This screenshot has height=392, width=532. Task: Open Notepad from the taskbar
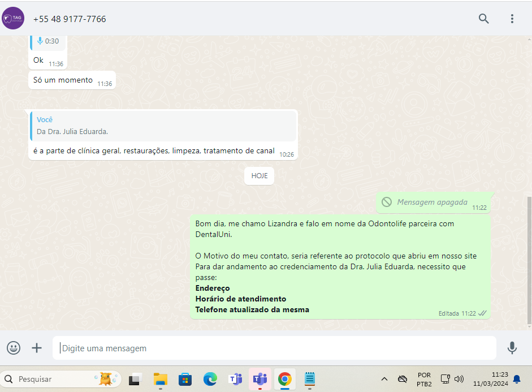point(310,379)
